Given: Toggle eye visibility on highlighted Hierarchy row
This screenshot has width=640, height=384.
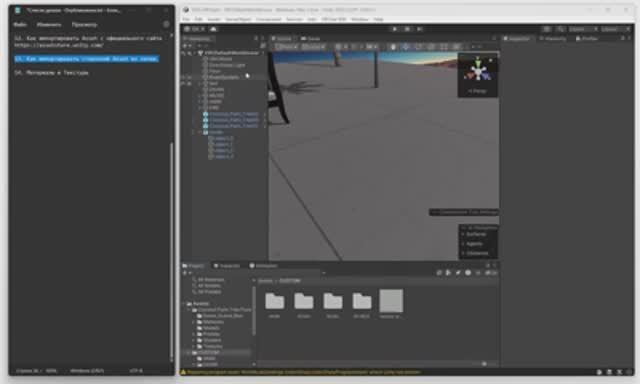Looking at the screenshot, I should point(183,77).
